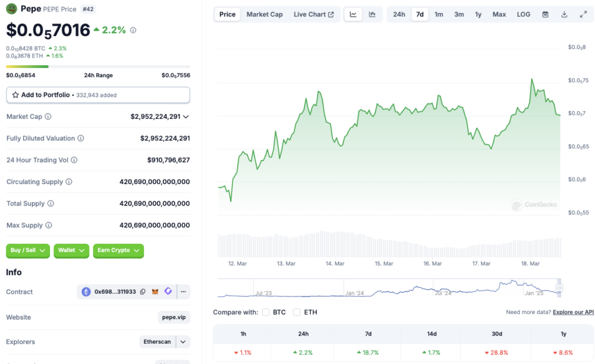595x364 pixels.
Task: Click the 1y 8.6% performance cell
Action: click(x=562, y=352)
